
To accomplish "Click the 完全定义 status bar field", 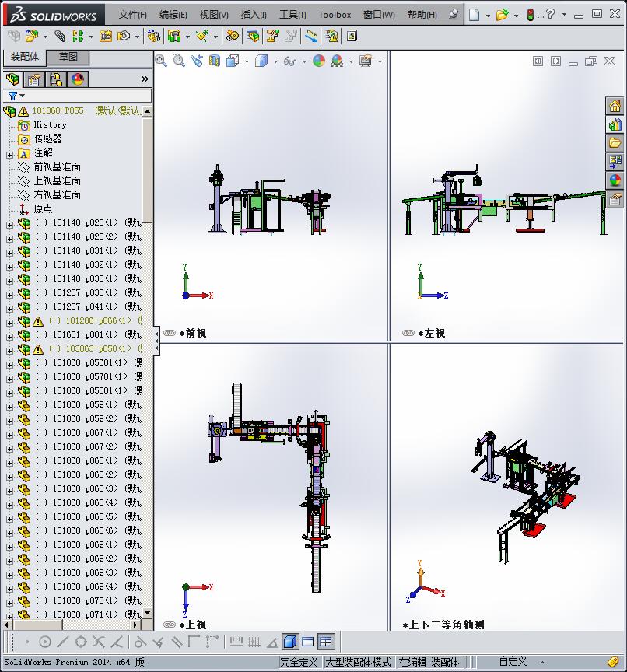I will click(x=299, y=662).
